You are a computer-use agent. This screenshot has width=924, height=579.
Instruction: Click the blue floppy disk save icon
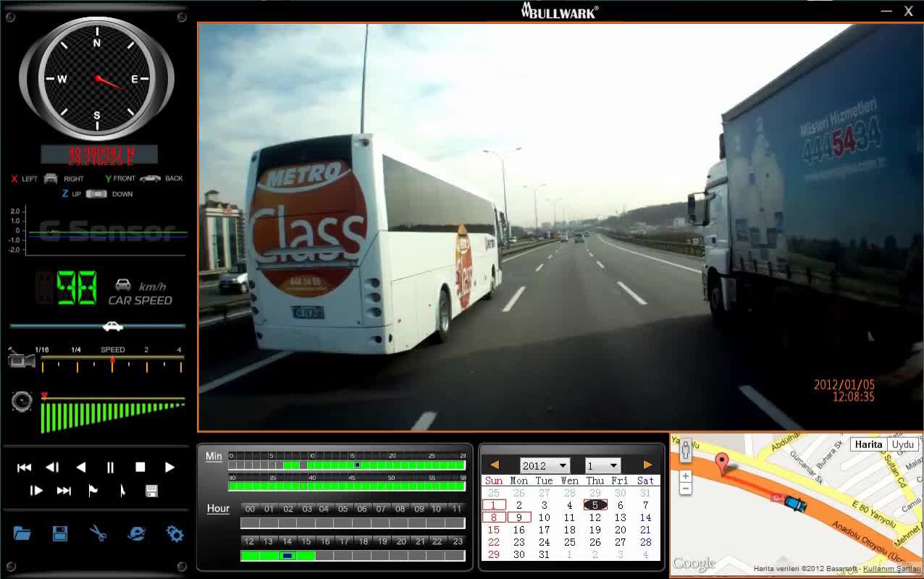60,534
